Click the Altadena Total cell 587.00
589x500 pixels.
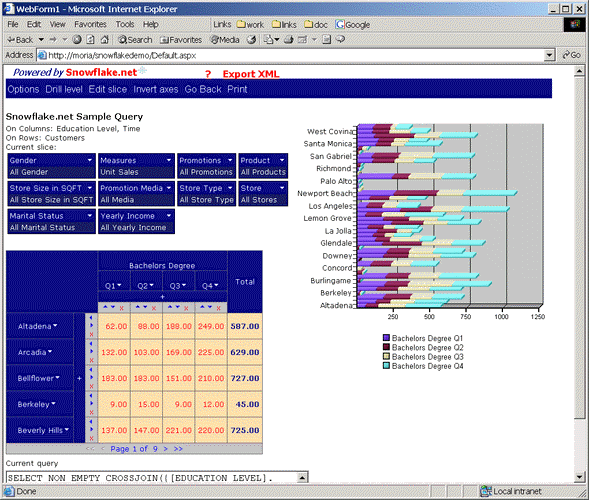pyautogui.click(x=245, y=326)
